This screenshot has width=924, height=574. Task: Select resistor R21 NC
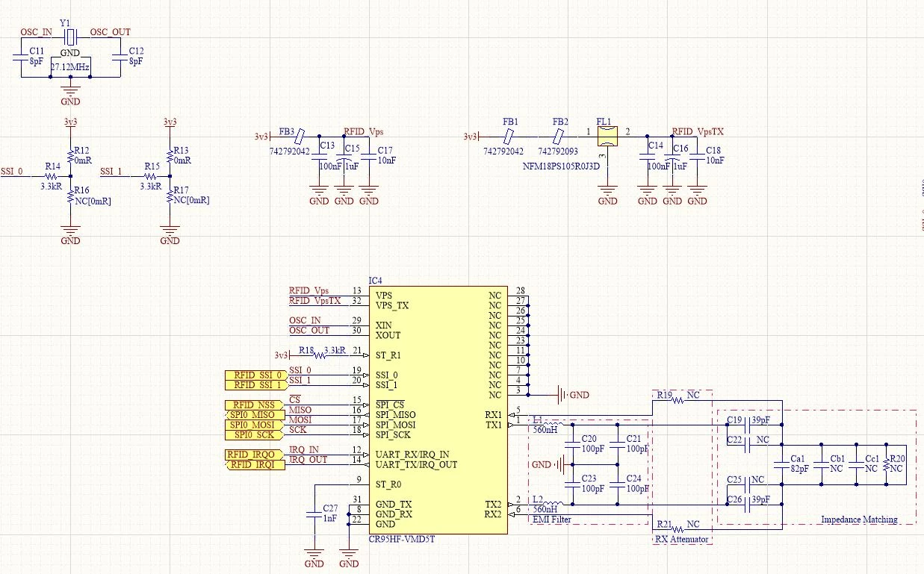(x=678, y=530)
